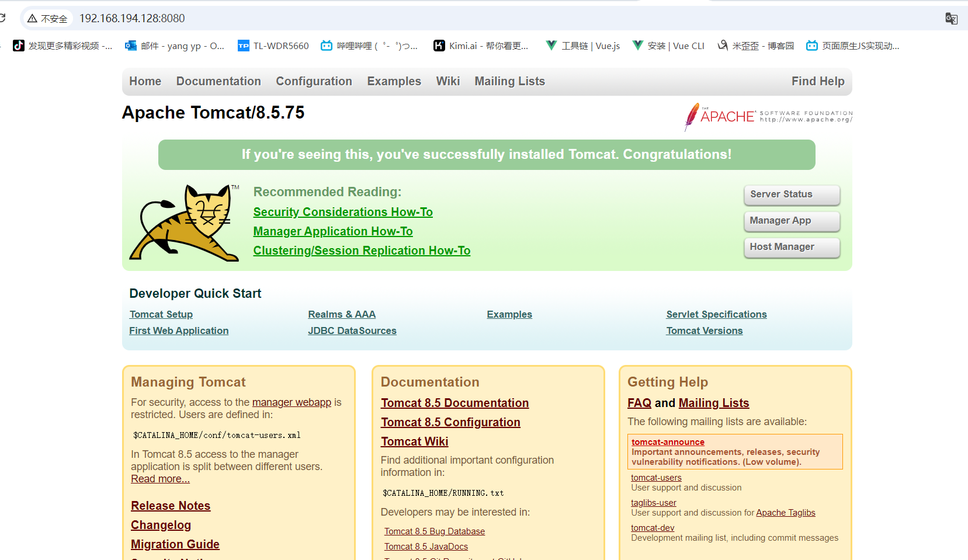
Task: Click the Tomcat cat mascot image
Action: (184, 222)
